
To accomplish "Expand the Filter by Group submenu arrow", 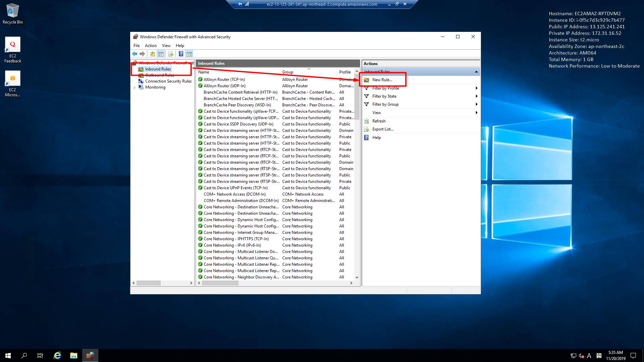I will (476, 104).
